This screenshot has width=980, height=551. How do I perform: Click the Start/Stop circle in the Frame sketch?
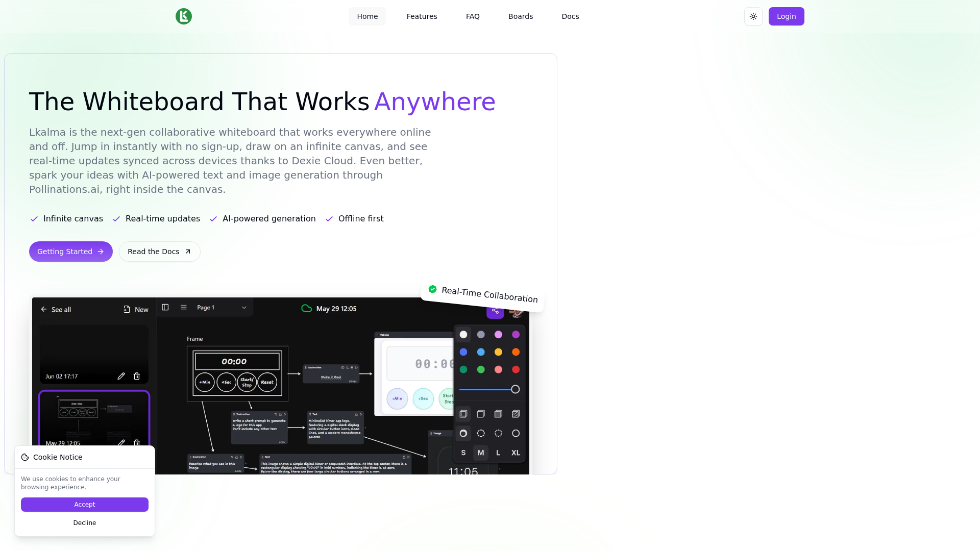click(x=247, y=382)
